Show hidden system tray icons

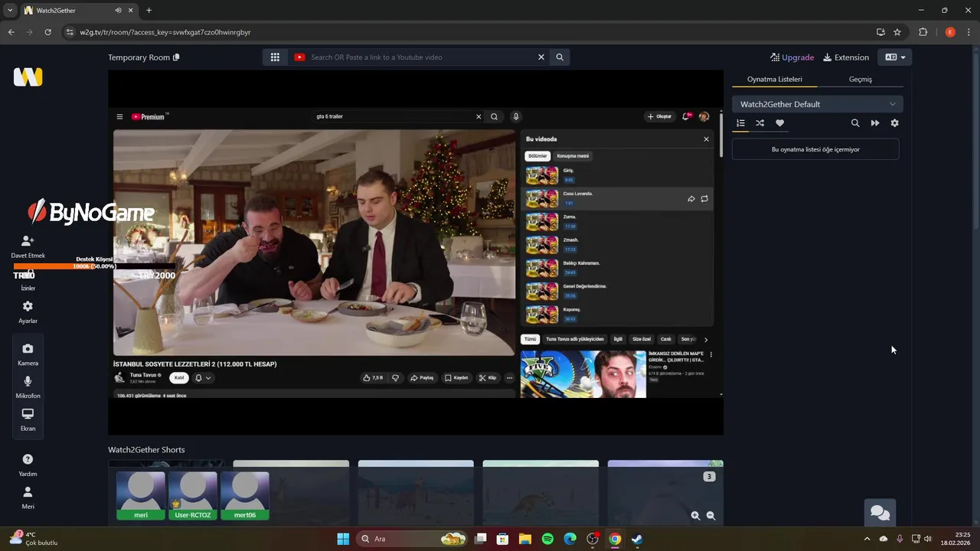coord(867,539)
